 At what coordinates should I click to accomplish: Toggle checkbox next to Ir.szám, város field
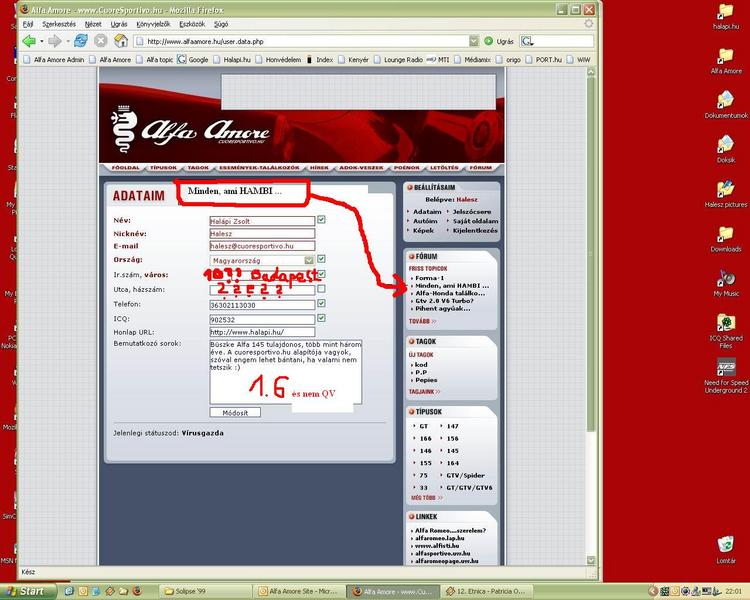point(321,274)
